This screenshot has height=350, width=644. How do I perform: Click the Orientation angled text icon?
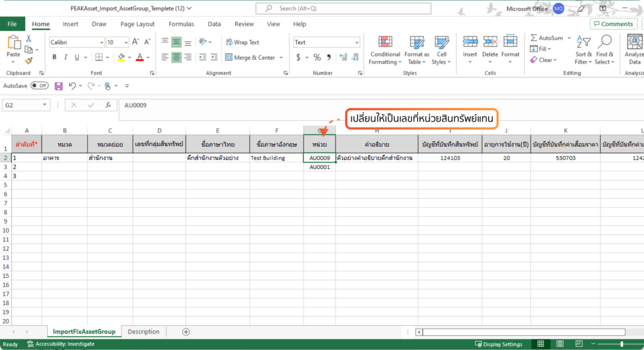[x=203, y=42]
